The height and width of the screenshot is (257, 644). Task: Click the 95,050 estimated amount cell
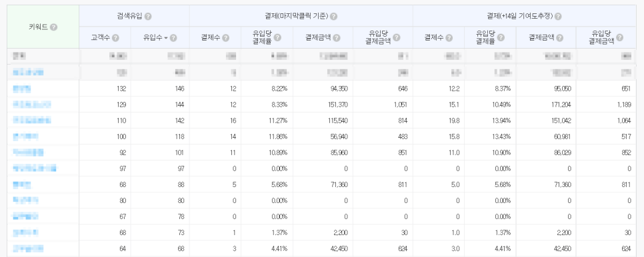[x=546, y=89]
